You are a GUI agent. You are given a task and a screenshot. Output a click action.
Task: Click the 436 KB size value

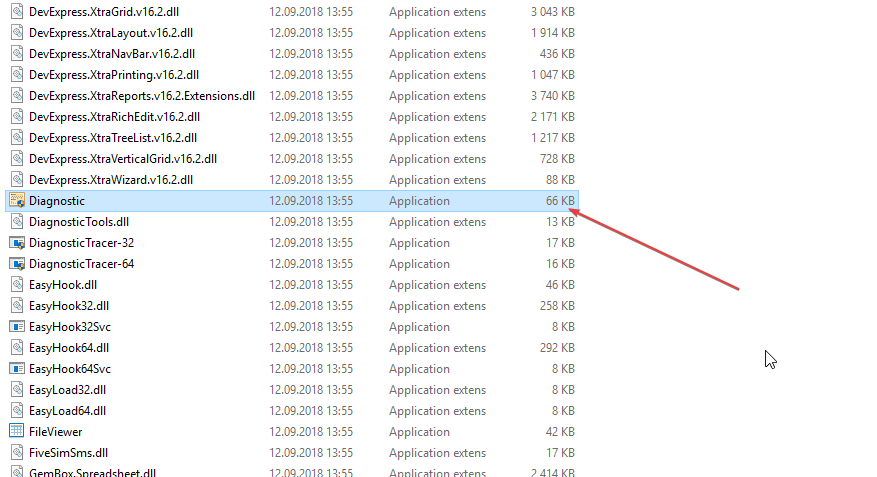pyautogui.click(x=557, y=54)
